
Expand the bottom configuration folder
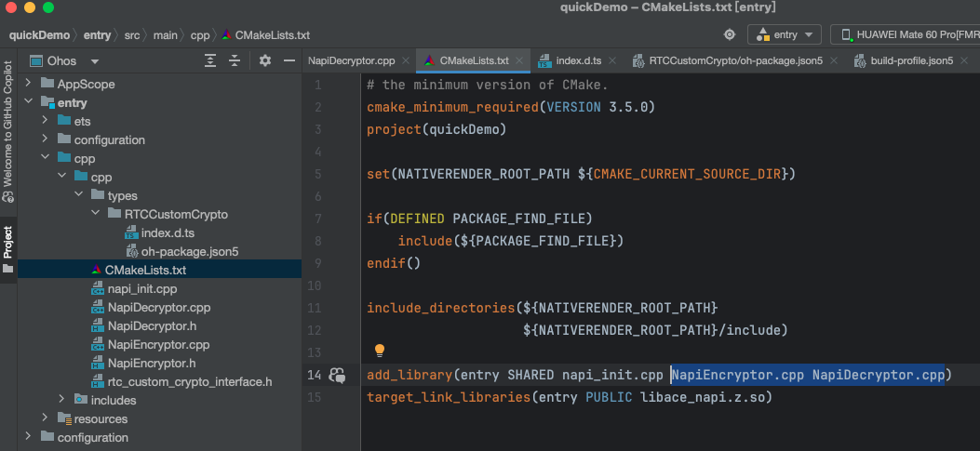(28, 437)
